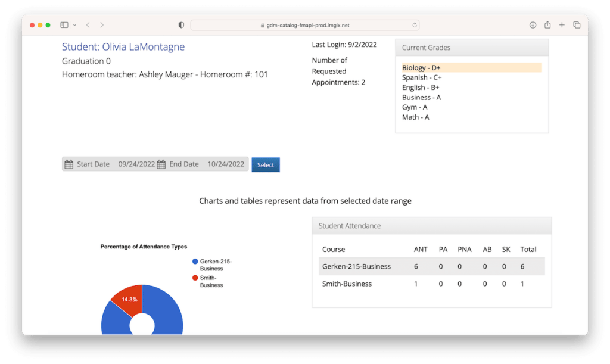The image size is (610, 364).
Task: Click the ANT column header
Action: [x=421, y=249]
